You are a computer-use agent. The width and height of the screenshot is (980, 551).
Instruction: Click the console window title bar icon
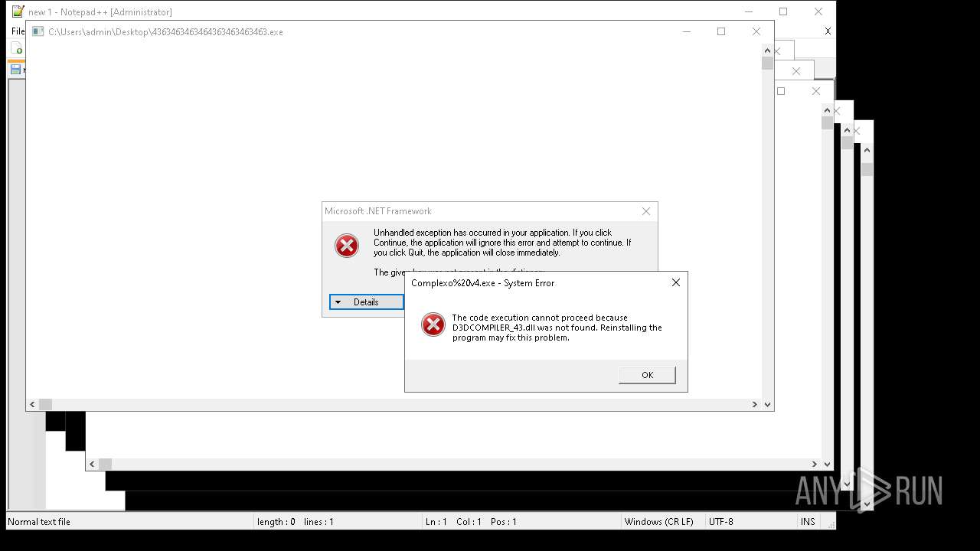click(x=38, y=31)
